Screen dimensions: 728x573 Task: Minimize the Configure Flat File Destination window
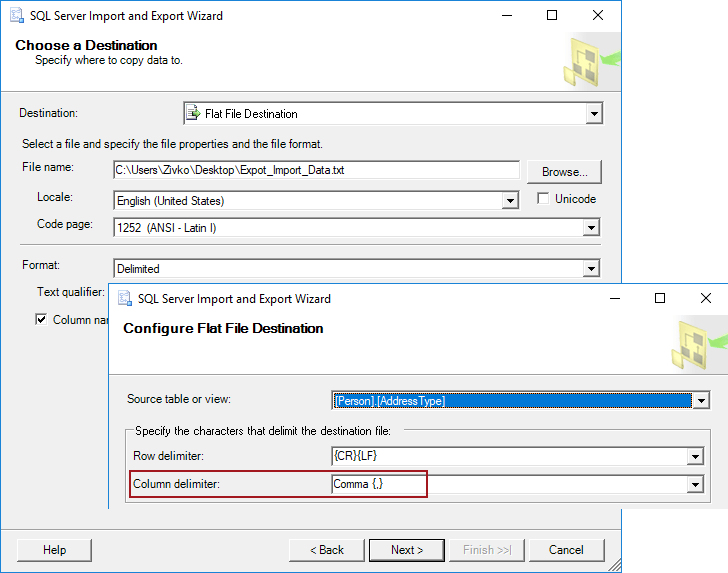point(615,298)
